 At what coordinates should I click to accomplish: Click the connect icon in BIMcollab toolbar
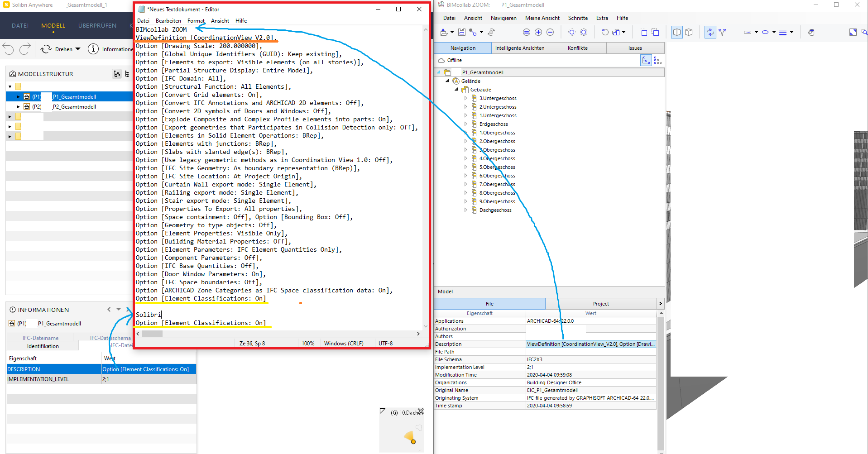coord(473,32)
